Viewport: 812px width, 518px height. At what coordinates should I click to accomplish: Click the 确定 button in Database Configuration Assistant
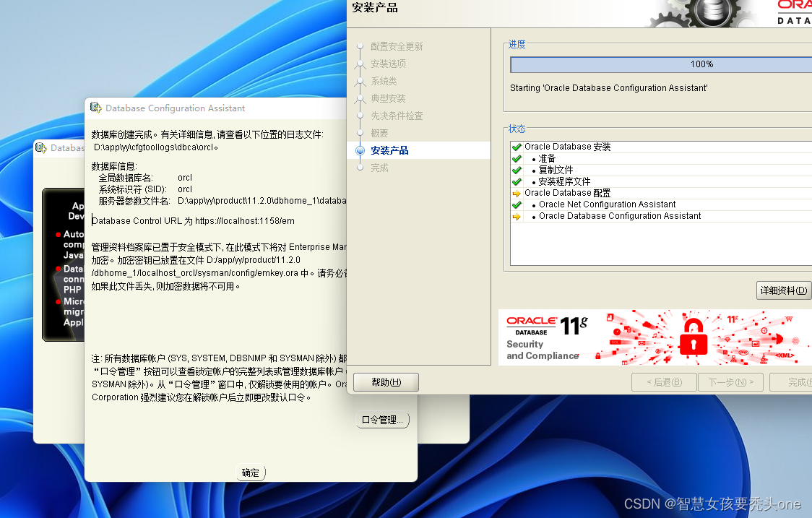click(x=251, y=472)
